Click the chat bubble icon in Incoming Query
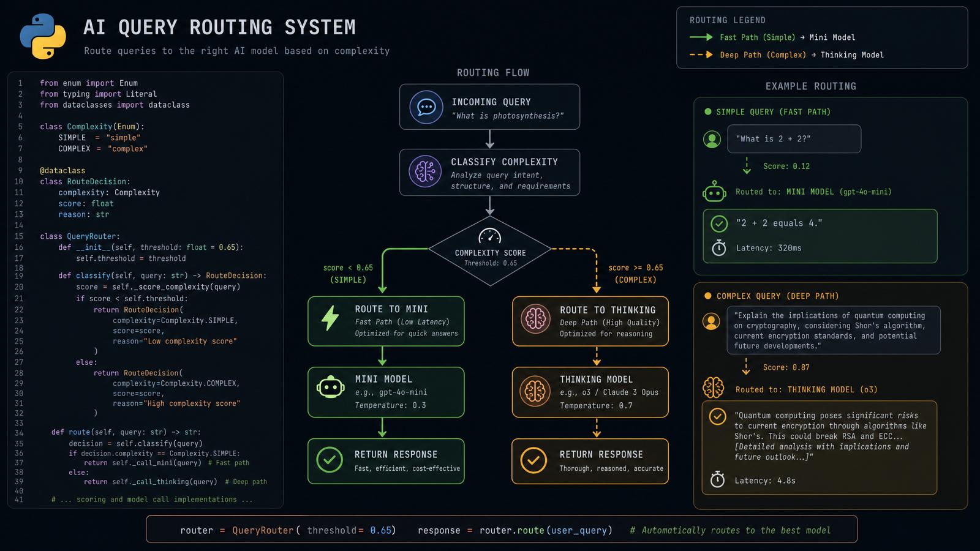This screenshot has height=551, width=980. pyautogui.click(x=426, y=107)
